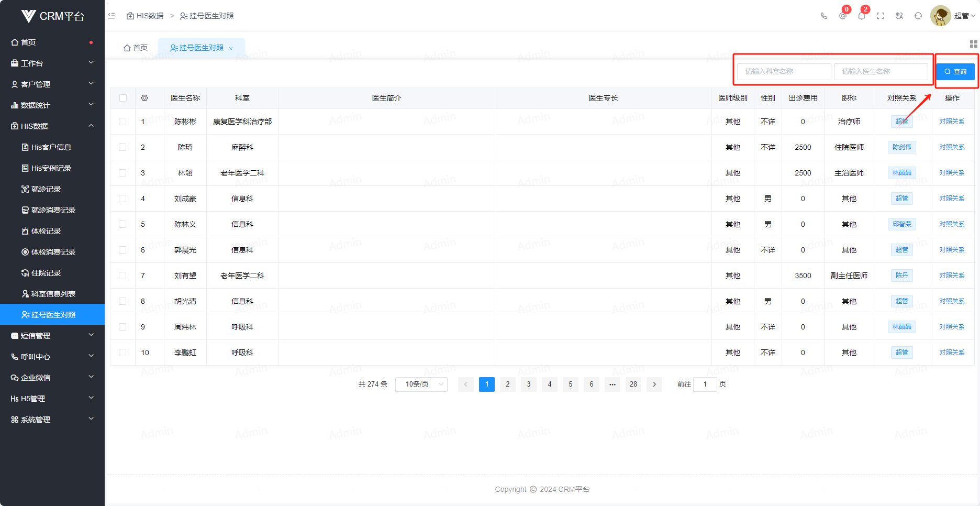980x506 pixels.
Task: Check the row for 林翎
Action: pos(122,173)
